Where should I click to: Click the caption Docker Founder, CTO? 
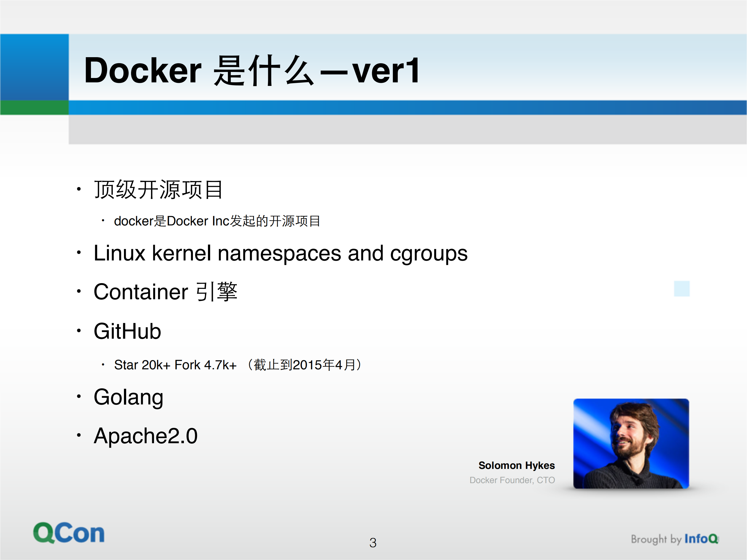pos(512,480)
